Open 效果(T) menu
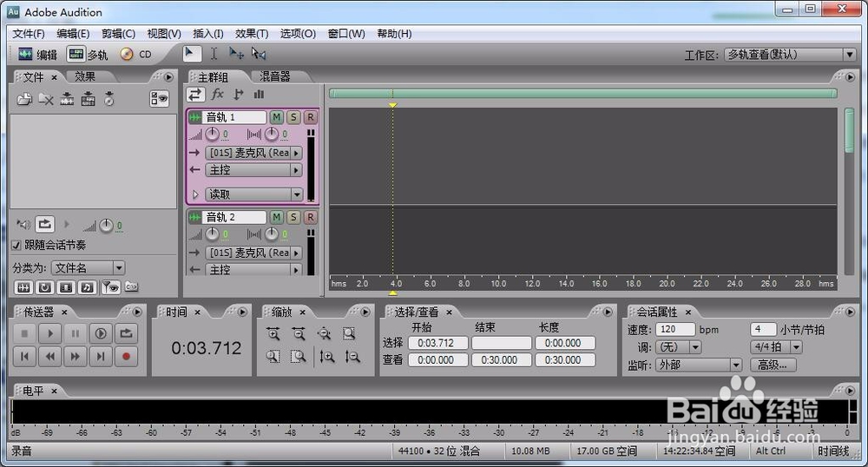Viewport: 868px width, 467px height. point(252,34)
